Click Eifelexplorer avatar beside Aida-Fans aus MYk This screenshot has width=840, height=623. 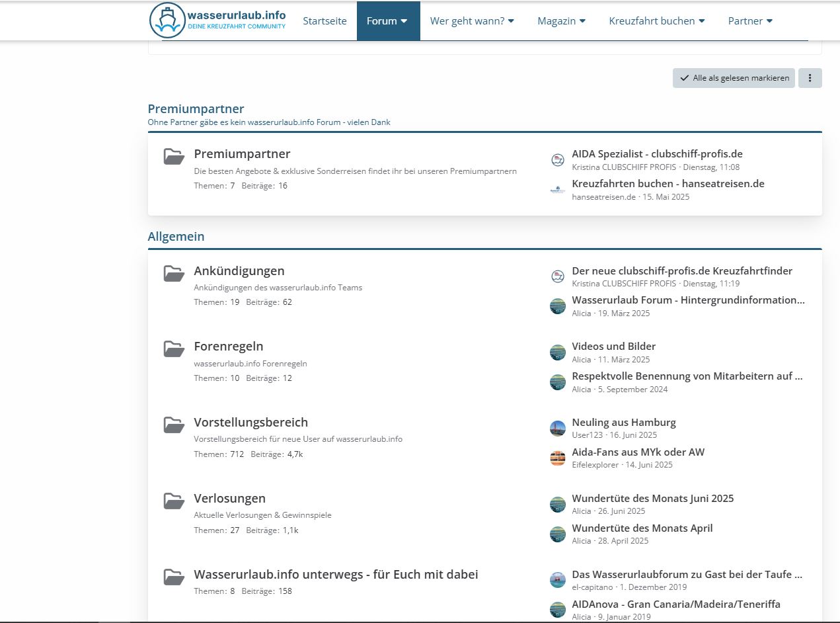click(558, 458)
